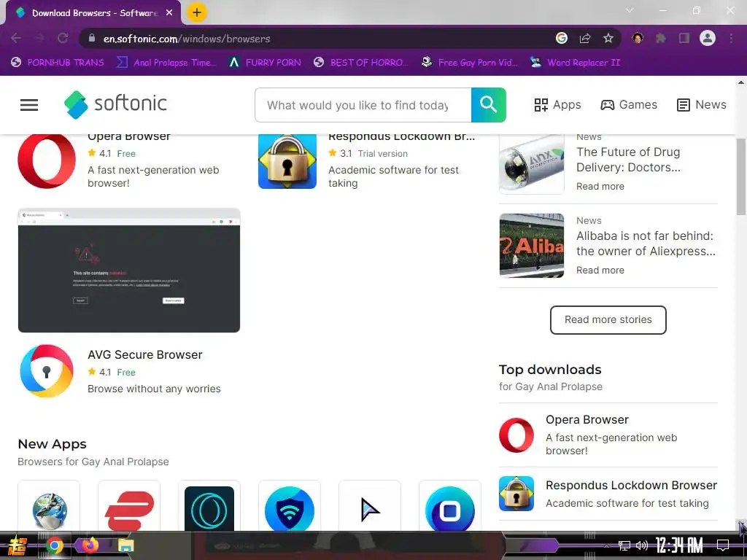Screen dimensions: 747x560
Task: Click the Chrome icon in the taskbar
Action: pyautogui.click(x=55, y=545)
